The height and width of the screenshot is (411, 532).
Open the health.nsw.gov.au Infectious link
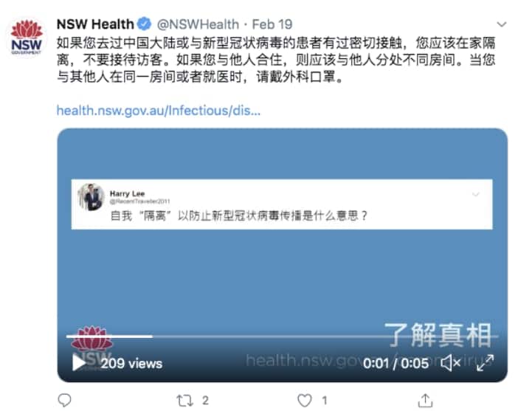[x=159, y=111]
